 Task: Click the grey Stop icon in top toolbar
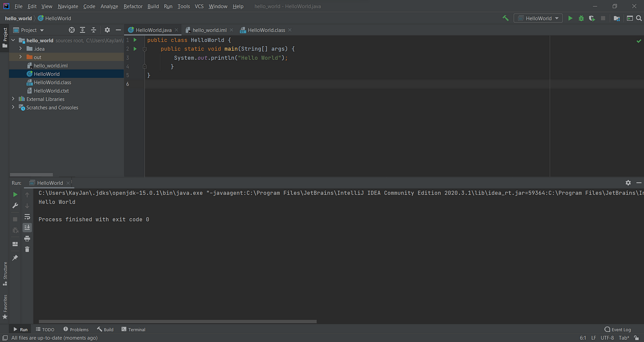603,18
